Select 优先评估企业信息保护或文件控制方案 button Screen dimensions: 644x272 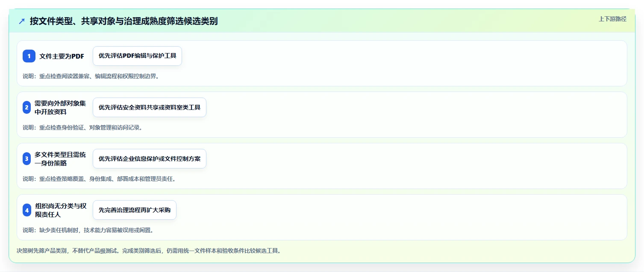[149, 159]
